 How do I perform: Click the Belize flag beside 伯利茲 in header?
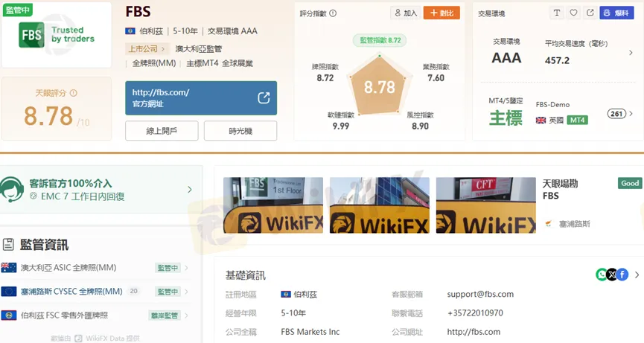coord(130,31)
